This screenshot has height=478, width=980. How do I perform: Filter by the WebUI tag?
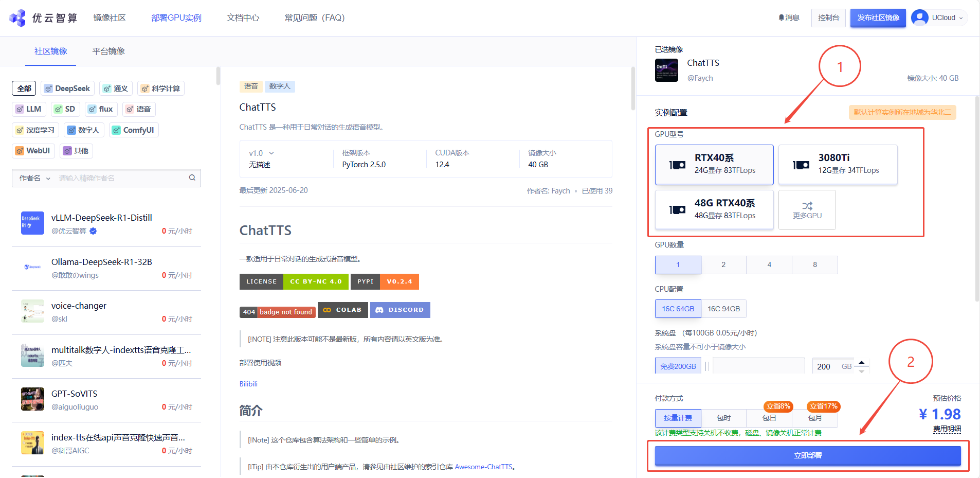33,151
